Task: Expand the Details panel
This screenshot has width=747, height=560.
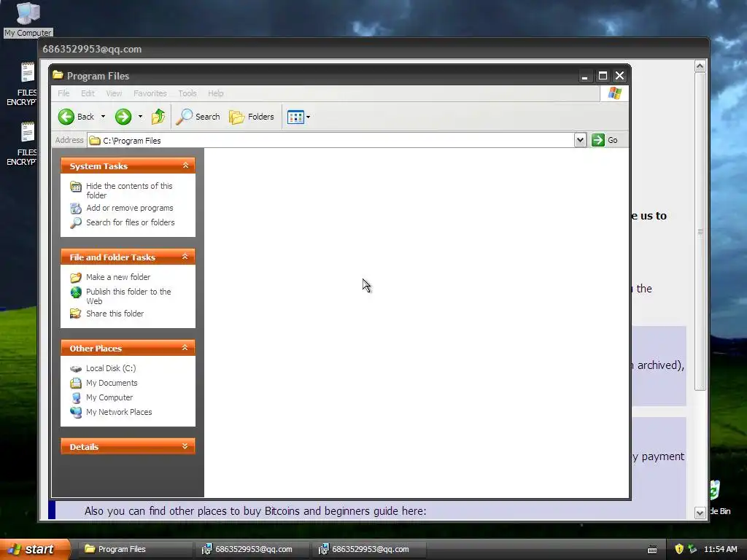Action: [185, 446]
